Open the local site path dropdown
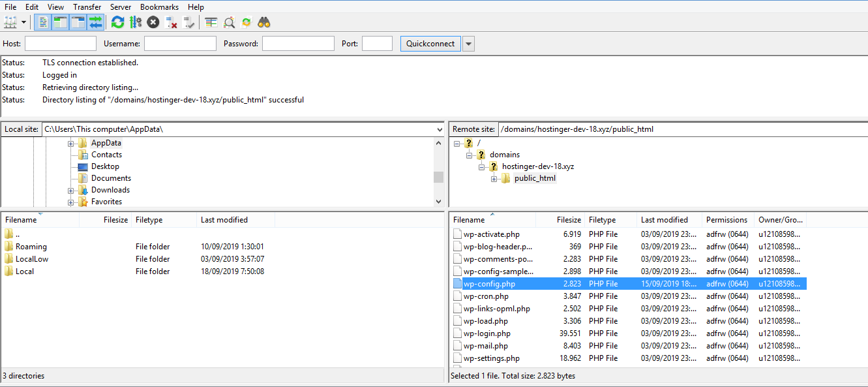The width and height of the screenshot is (868, 387). [x=438, y=129]
